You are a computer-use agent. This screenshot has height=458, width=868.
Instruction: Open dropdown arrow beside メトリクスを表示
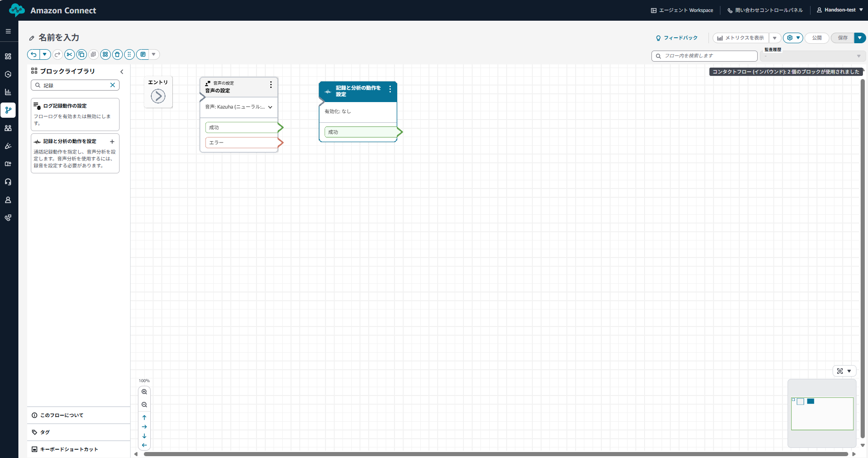click(x=775, y=38)
